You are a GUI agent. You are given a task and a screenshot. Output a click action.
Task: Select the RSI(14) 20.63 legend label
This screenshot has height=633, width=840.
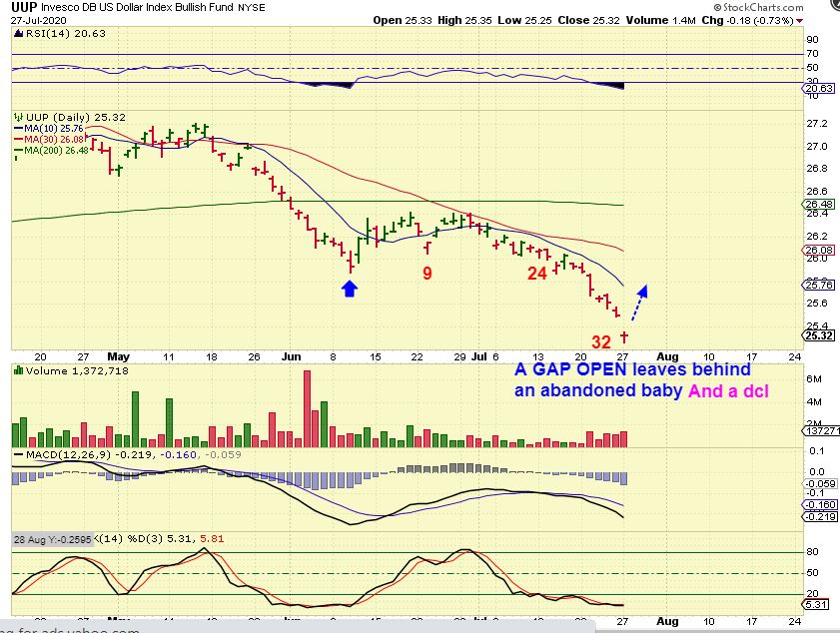(65, 33)
